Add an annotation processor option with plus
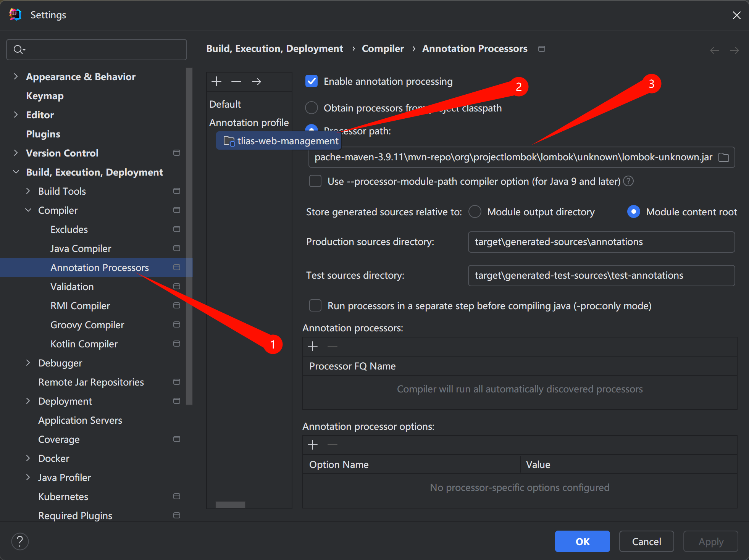The height and width of the screenshot is (560, 749). point(313,445)
